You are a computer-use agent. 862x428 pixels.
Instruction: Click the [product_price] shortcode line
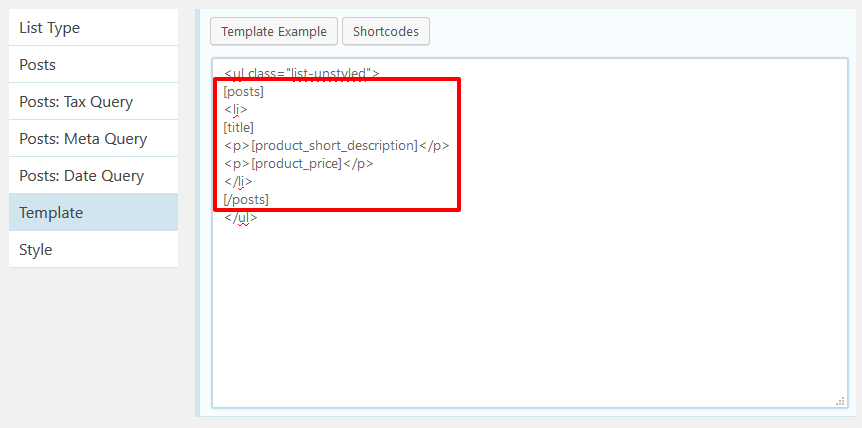coord(298,163)
